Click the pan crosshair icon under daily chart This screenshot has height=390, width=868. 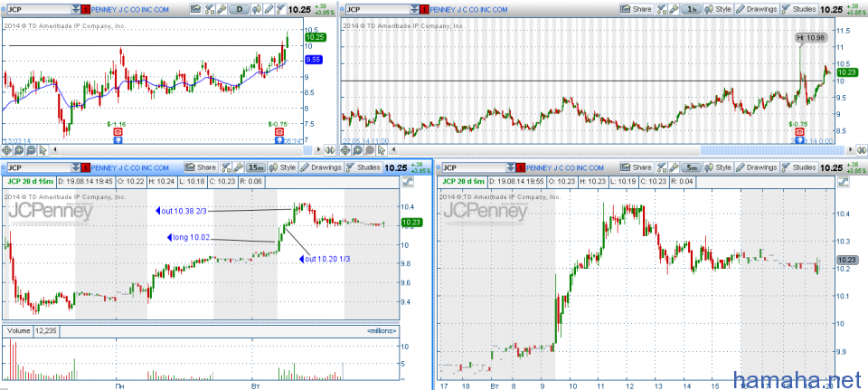pos(6,150)
